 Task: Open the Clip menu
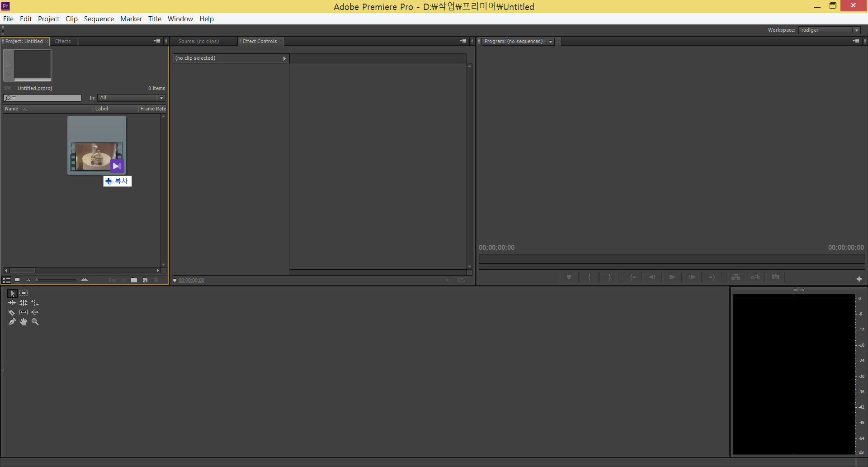[71, 19]
